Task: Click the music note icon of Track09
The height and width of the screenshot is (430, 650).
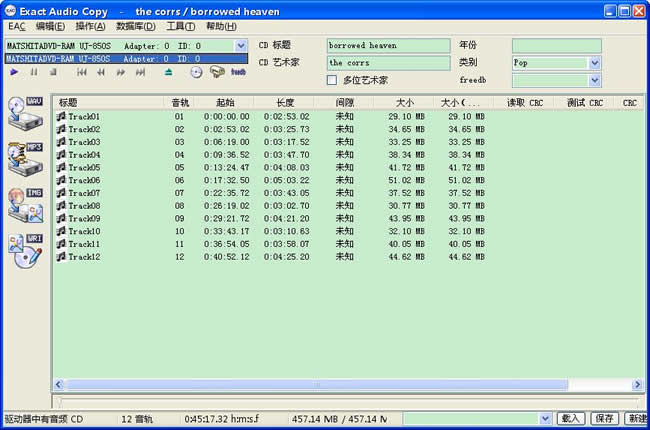Action: click(61, 219)
